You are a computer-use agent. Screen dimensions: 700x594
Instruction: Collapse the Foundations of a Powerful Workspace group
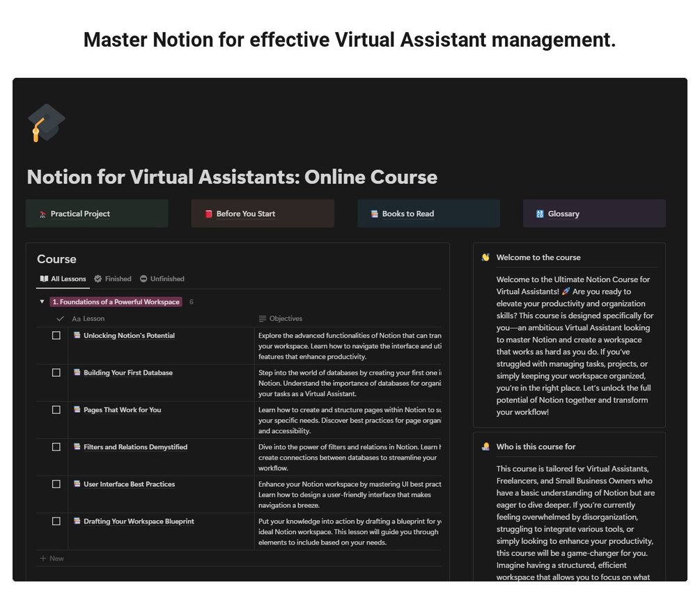click(x=42, y=302)
